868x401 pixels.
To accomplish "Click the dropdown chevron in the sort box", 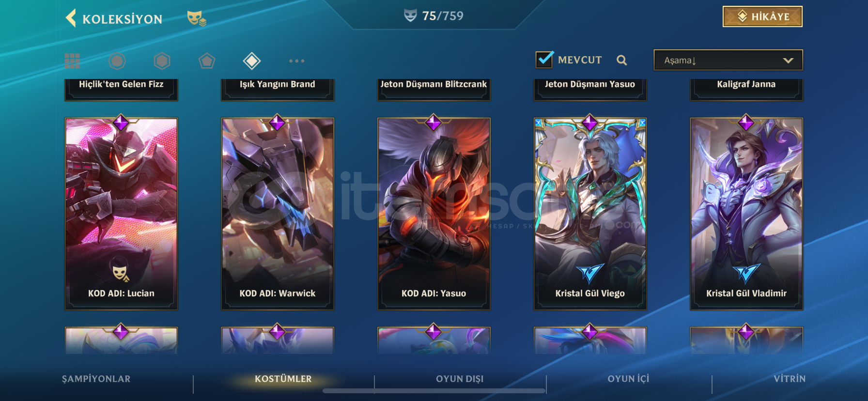I will pos(788,61).
